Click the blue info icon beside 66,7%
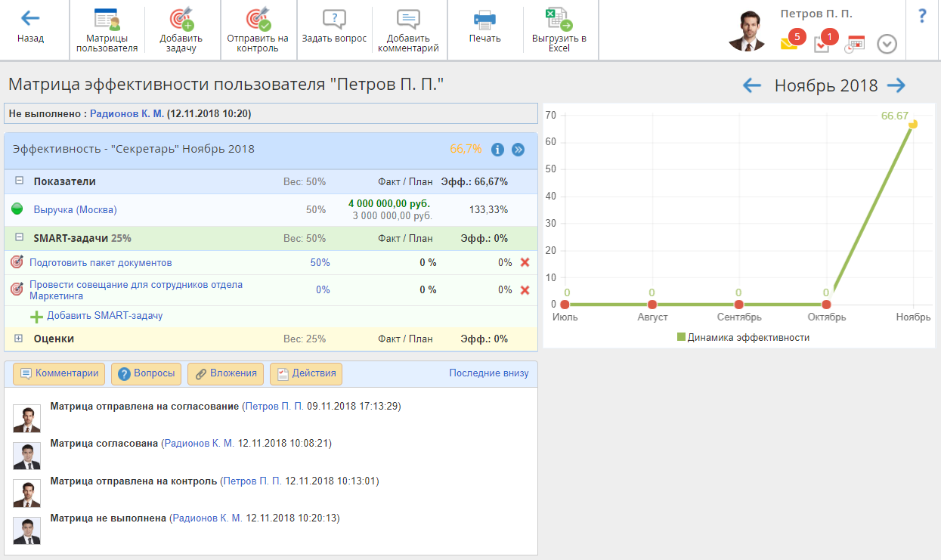The height and width of the screenshot is (560, 941). [497, 150]
